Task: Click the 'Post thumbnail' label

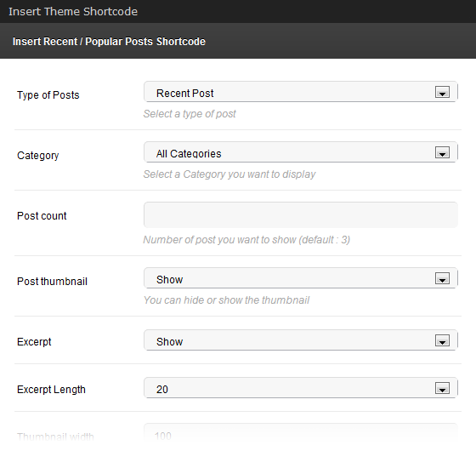Action: [x=52, y=282]
